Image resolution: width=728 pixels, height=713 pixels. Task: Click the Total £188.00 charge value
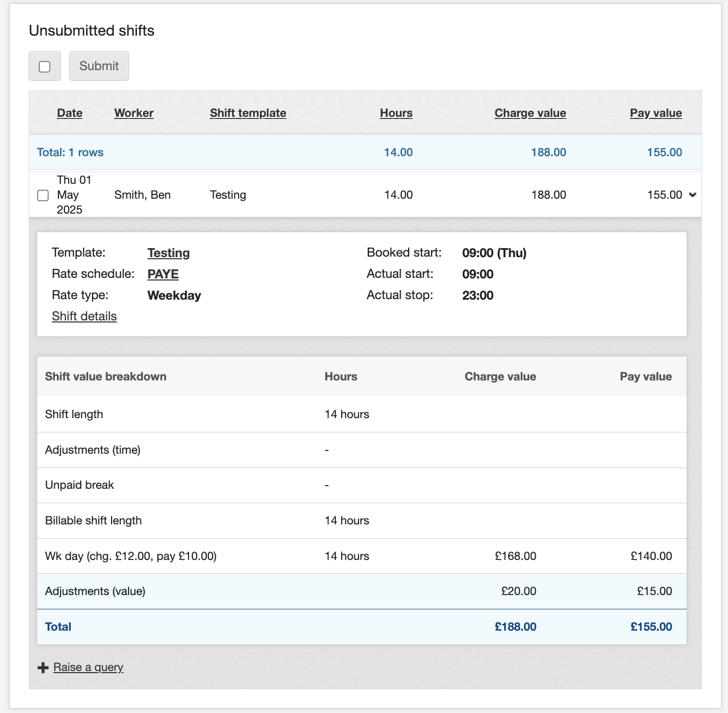pos(515,627)
